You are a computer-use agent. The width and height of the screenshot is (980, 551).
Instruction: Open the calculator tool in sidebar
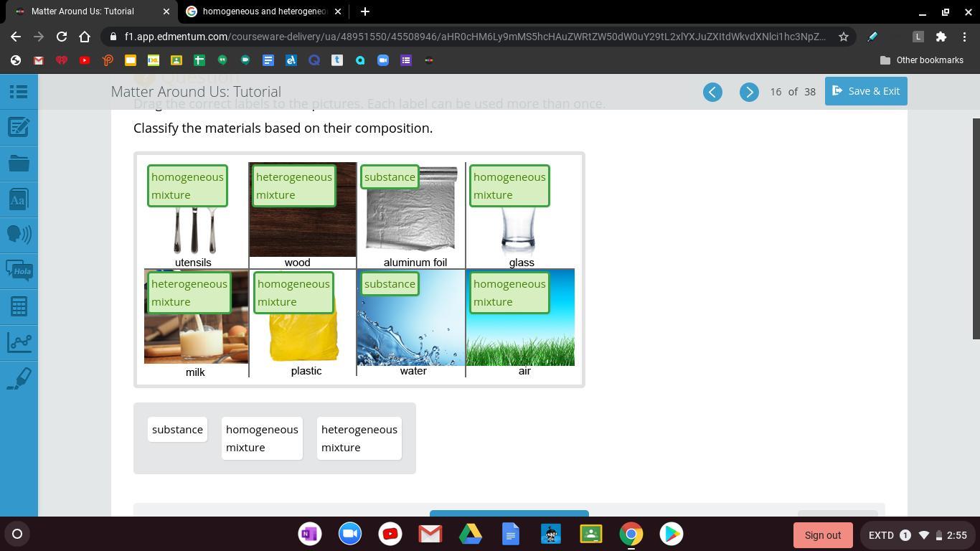coord(19,306)
